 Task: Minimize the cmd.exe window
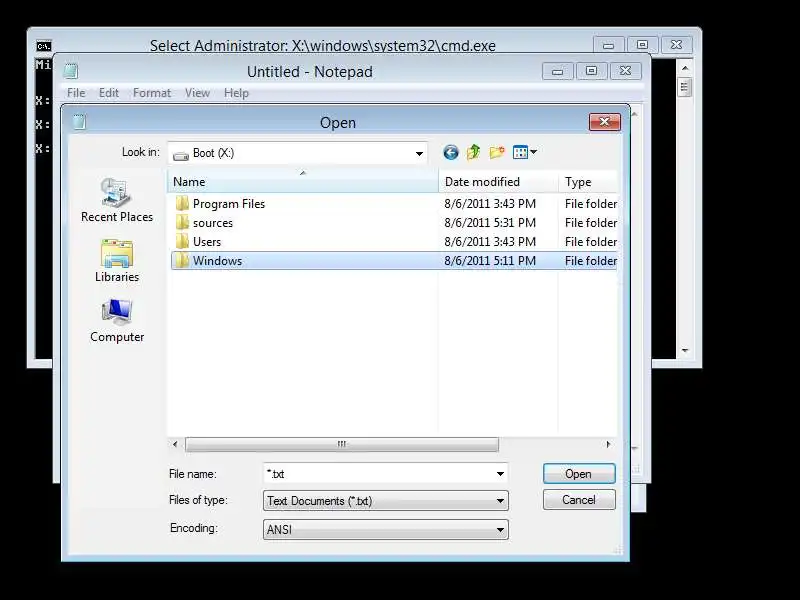pos(608,45)
